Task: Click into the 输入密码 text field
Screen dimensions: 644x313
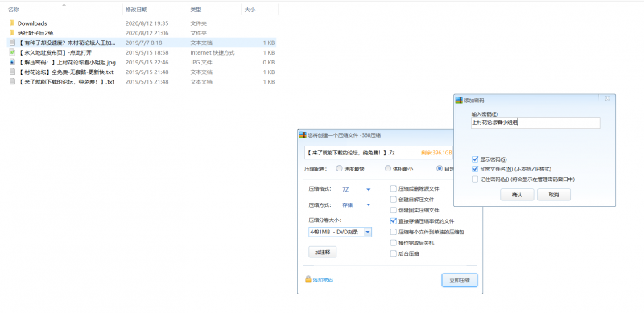Action: click(x=535, y=122)
